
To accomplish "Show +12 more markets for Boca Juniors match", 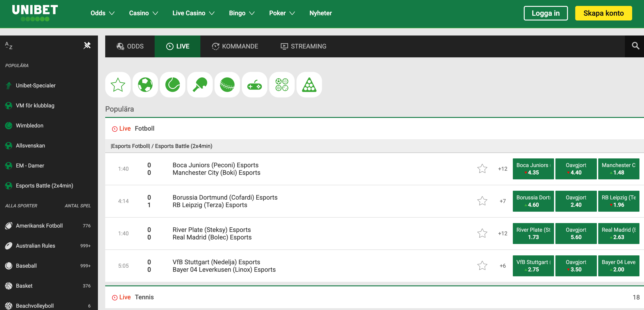I will coord(503,169).
